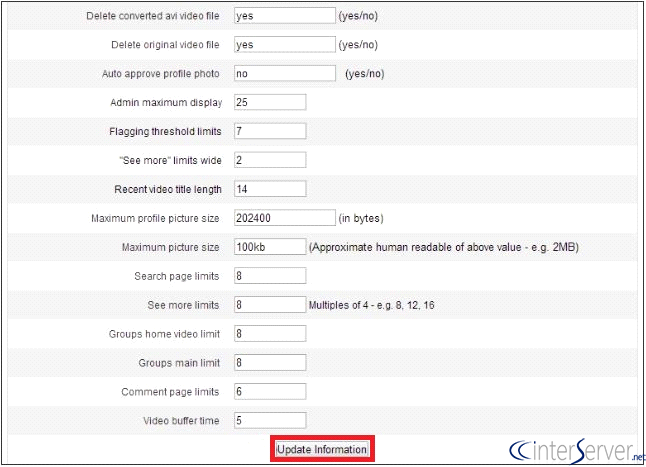Image resolution: width=646 pixels, height=467 pixels.
Task: Focus the Delete converted avi video file field
Action: coord(285,16)
